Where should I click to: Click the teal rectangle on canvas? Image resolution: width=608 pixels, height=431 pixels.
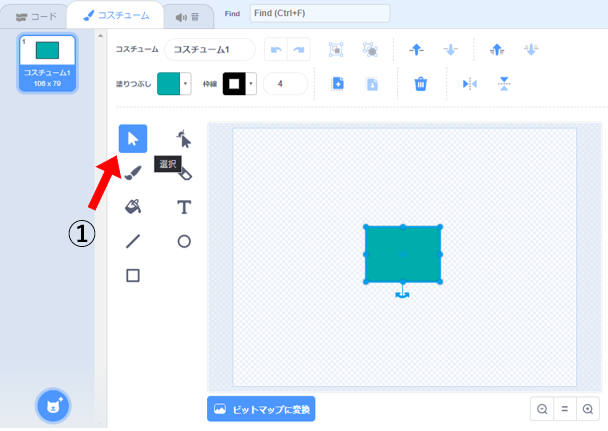pyautogui.click(x=403, y=254)
